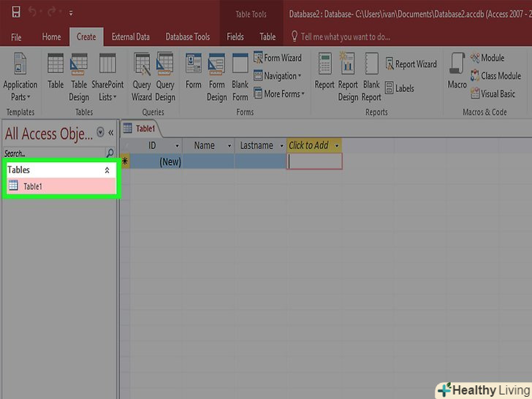Insert a Class Module
Image resolution: width=532 pixels, height=399 pixels.
(x=495, y=76)
